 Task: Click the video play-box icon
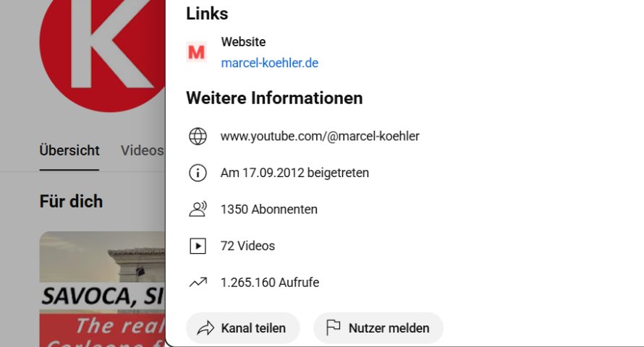click(198, 246)
